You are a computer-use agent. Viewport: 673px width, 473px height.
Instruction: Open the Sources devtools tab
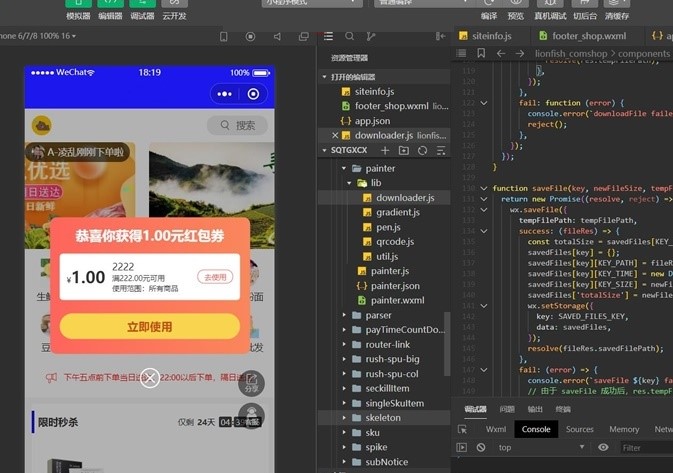579,429
